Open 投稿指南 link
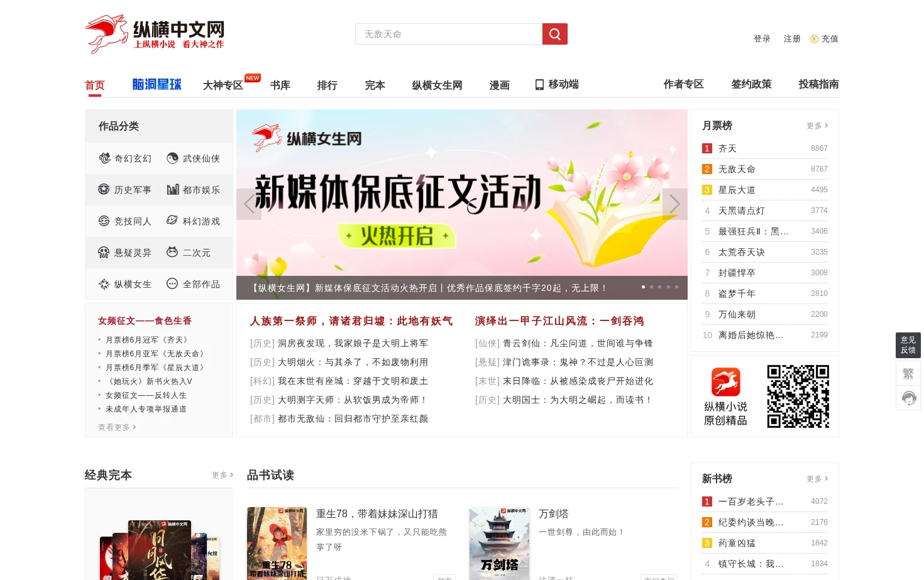This screenshot has width=924, height=580. [x=819, y=84]
